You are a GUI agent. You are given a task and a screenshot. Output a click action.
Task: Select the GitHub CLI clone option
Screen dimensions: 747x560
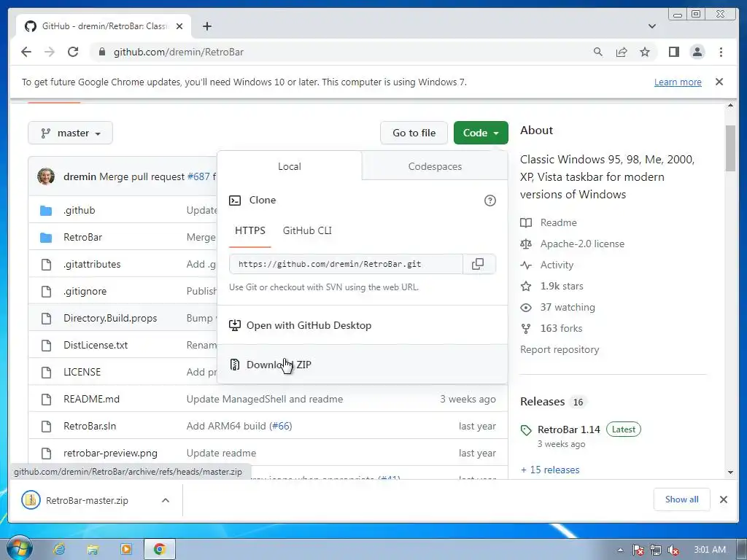[x=307, y=230]
